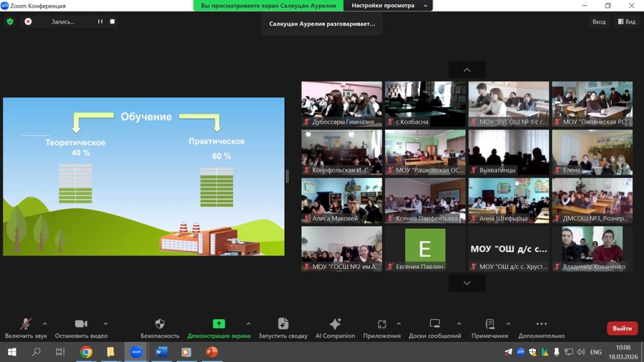Click the Запустить сводку summary icon
The image size is (644, 362).
(x=283, y=324)
